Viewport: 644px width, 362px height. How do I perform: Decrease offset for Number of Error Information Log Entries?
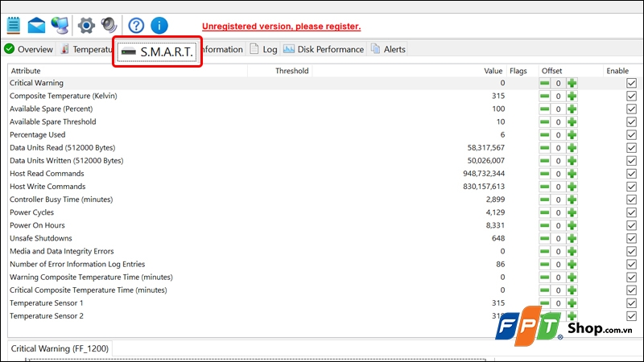[545, 265]
